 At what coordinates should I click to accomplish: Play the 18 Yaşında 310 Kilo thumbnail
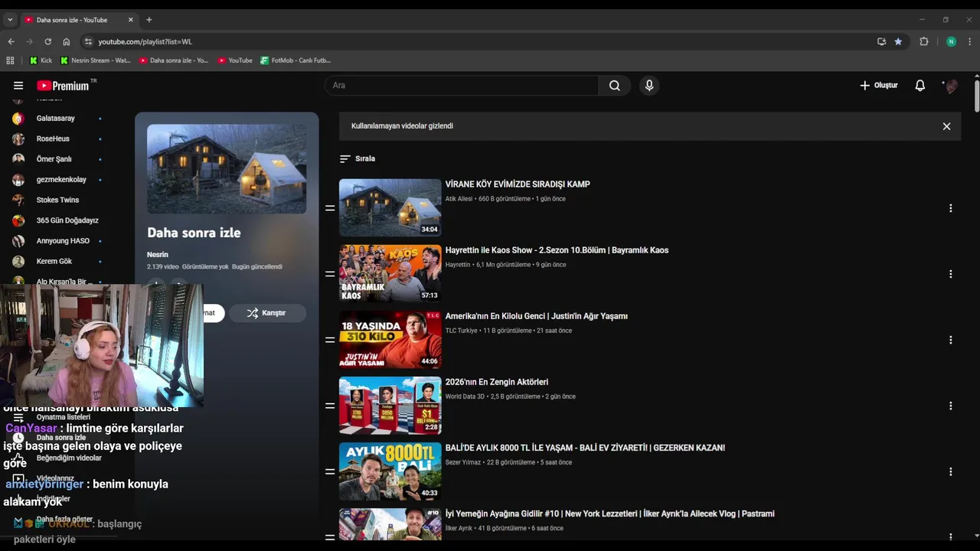390,339
